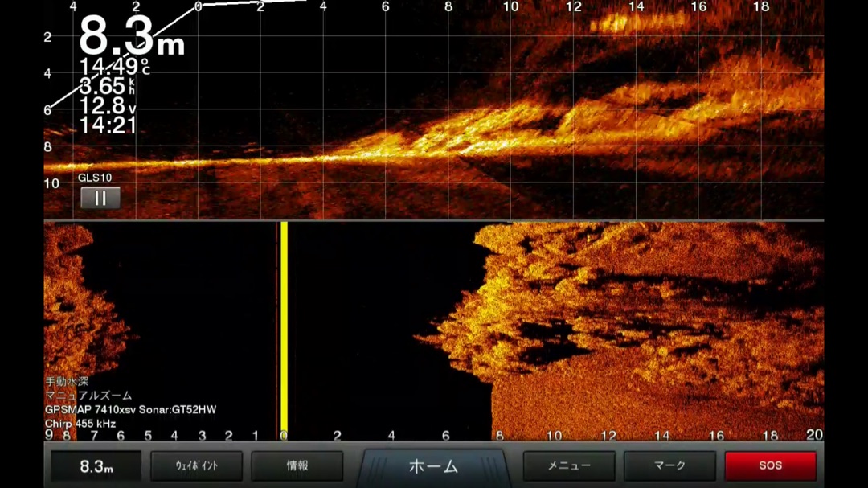Pause the GLS10 sonar scrolling
The image size is (868, 488).
(x=100, y=198)
